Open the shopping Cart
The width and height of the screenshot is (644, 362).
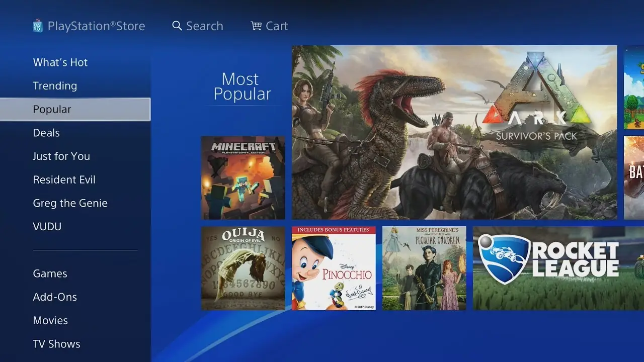(269, 26)
